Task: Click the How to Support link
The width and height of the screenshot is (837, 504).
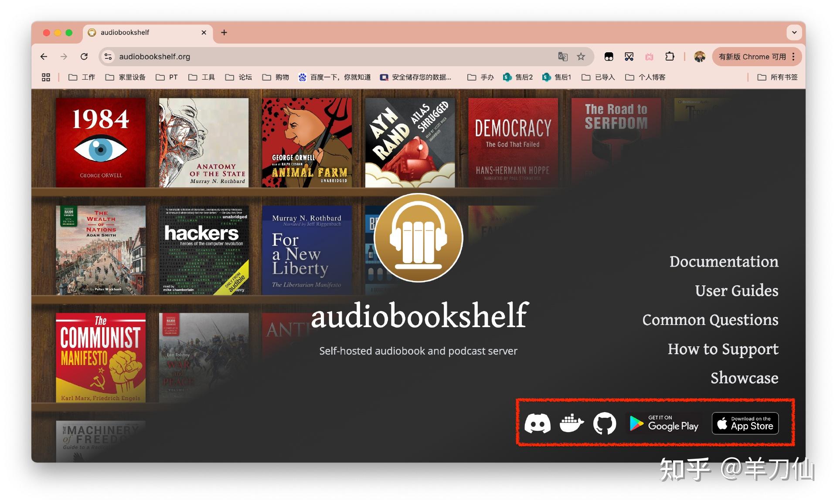Action: click(x=723, y=349)
